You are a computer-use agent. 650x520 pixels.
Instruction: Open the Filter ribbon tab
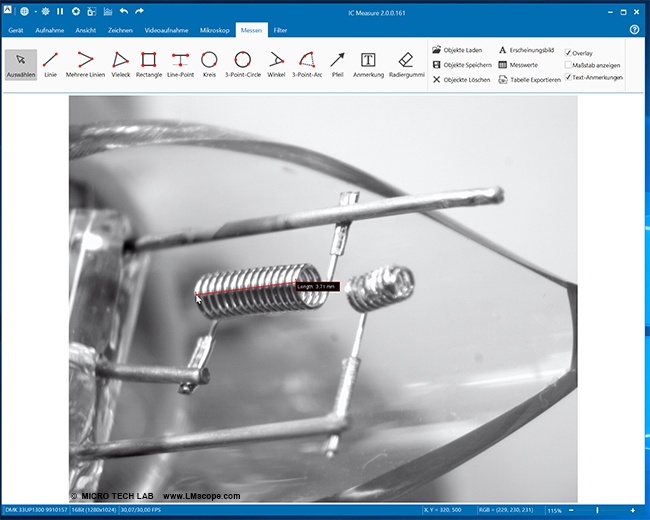280,31
